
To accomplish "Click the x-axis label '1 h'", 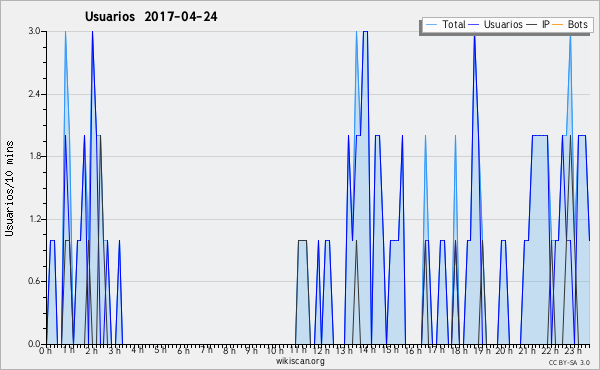I will [x=68, y=350].
